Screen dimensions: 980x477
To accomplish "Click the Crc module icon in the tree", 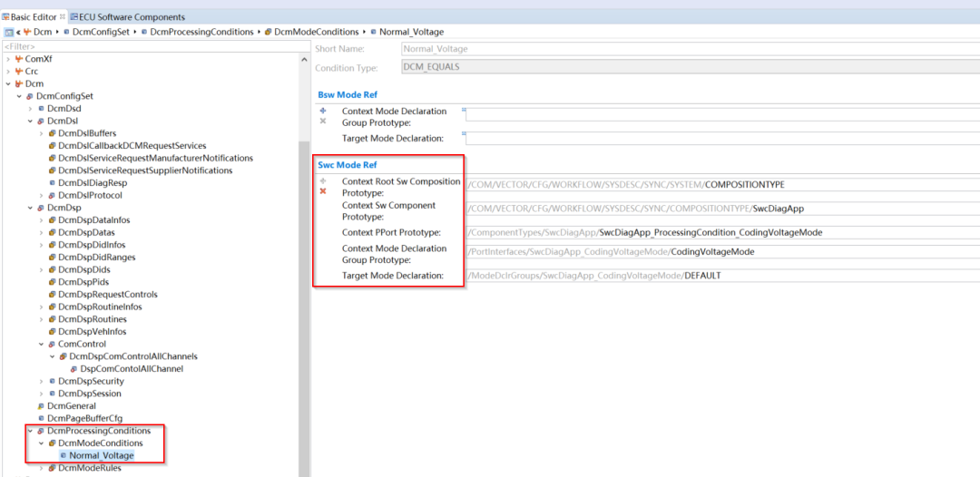I will (18, 71).
